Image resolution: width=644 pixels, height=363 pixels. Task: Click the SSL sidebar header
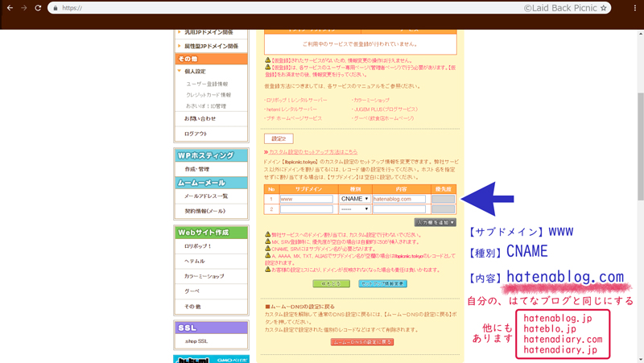coord(211,328)
